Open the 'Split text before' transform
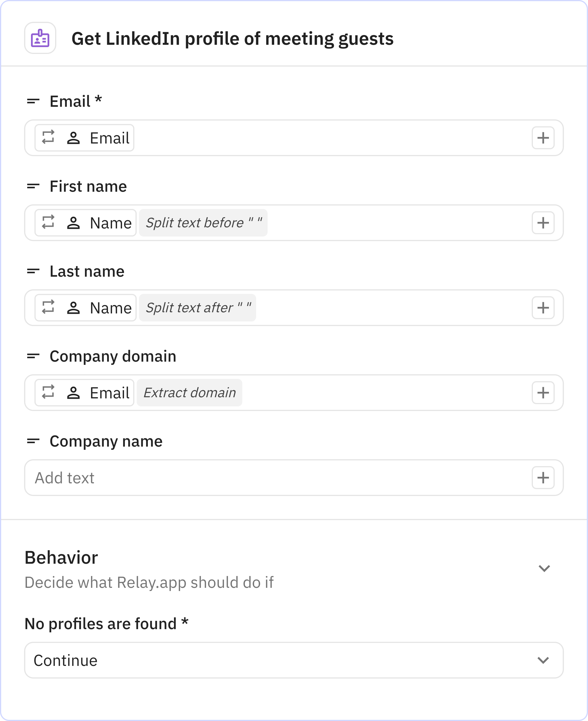This screenshot has width=588, height=721. point(203,223)
